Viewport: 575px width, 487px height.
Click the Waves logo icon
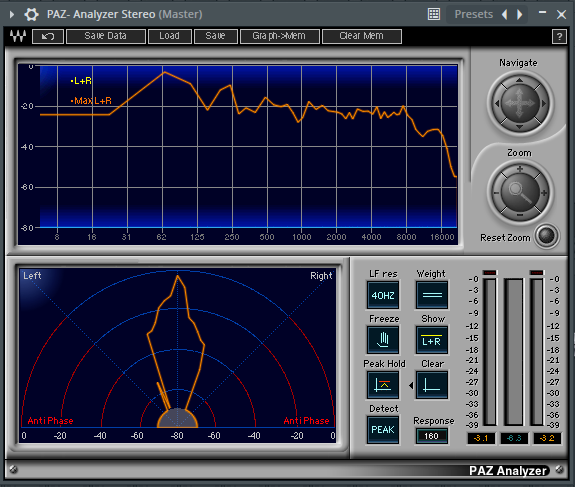coord(18,36)
